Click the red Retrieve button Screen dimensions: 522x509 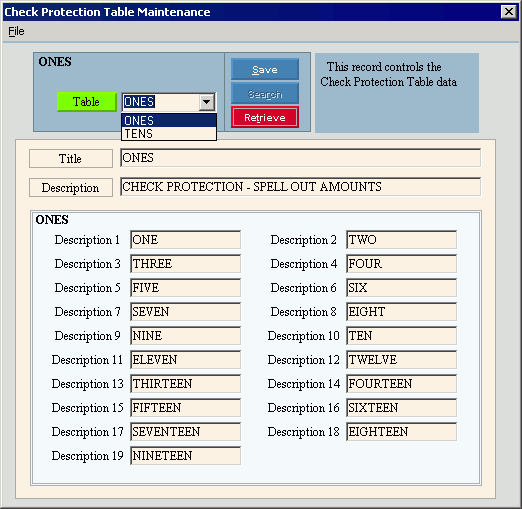265,117
